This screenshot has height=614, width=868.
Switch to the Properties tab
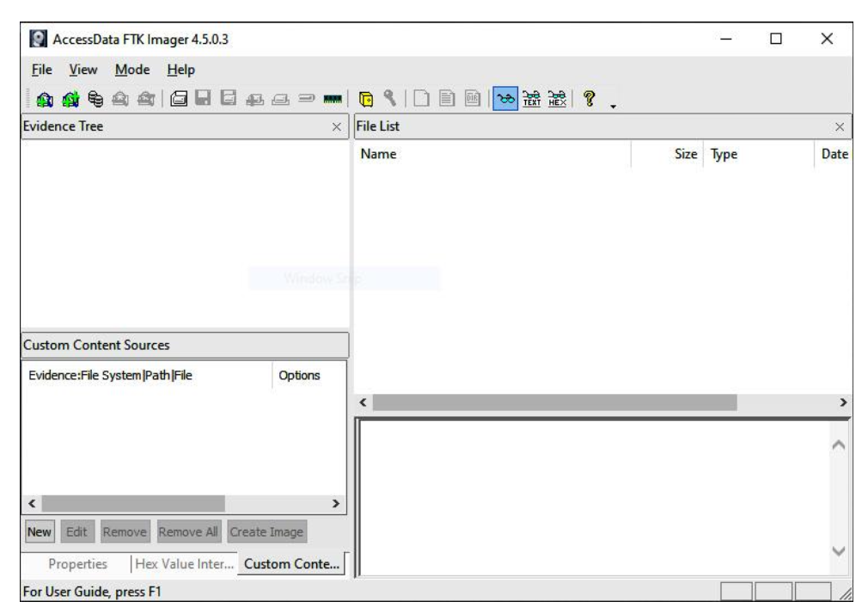click(77, 564)
